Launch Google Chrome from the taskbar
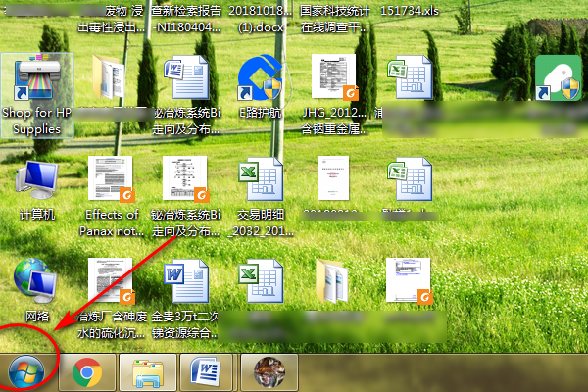 [x=88, y=372]
